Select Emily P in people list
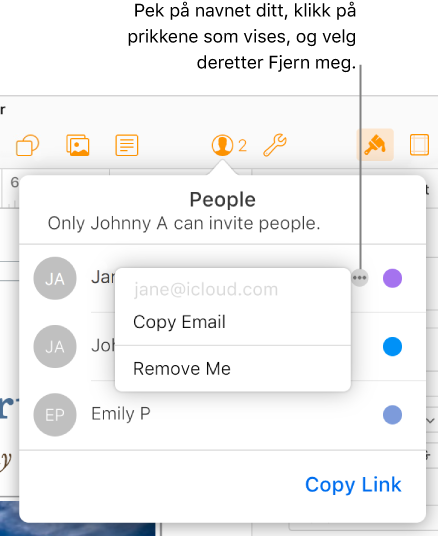438x536 pixels. (121, 414)
